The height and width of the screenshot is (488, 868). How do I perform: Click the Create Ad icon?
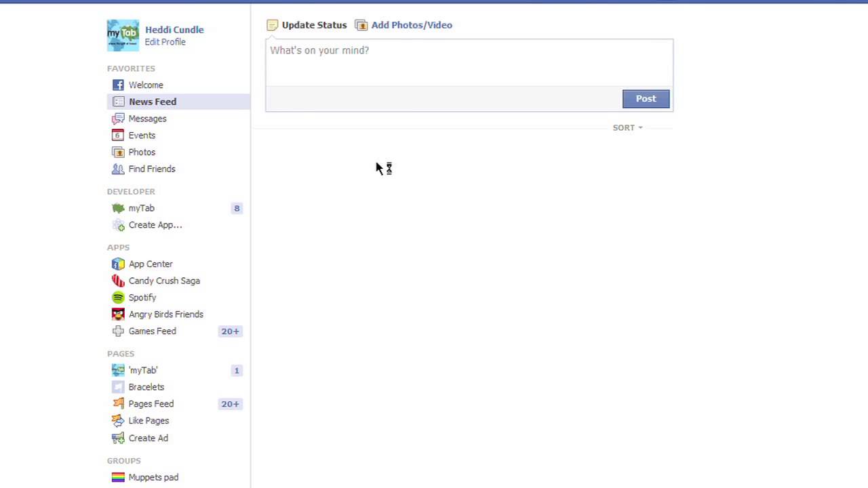(118, 438)
